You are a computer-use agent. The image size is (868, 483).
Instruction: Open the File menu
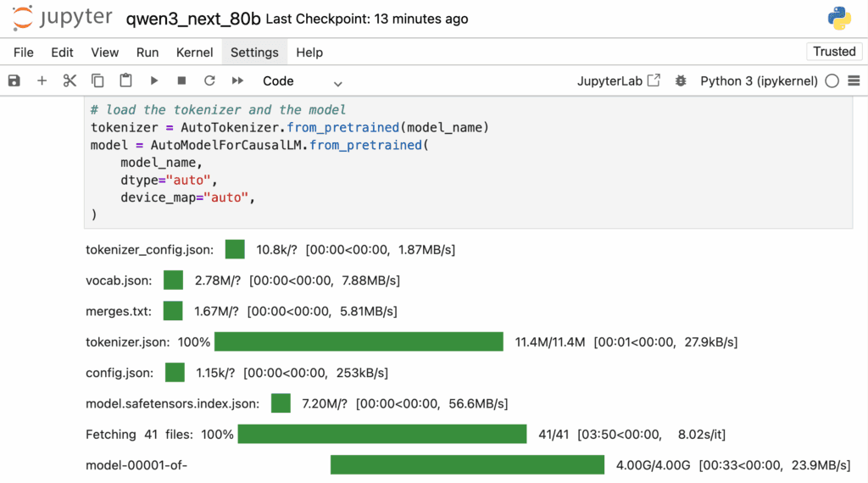pos(23,52)
